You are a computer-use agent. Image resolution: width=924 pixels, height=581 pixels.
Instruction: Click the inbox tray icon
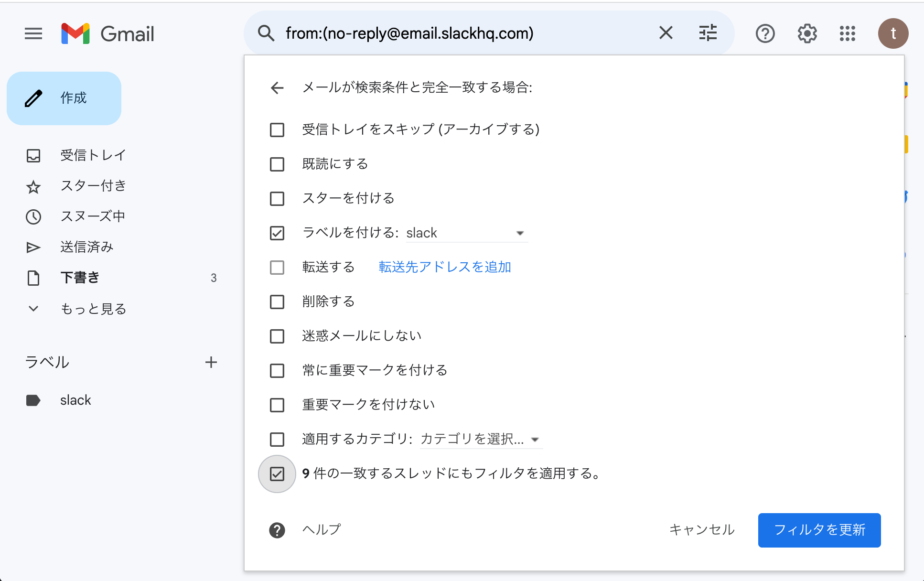(x=33, y=156)
